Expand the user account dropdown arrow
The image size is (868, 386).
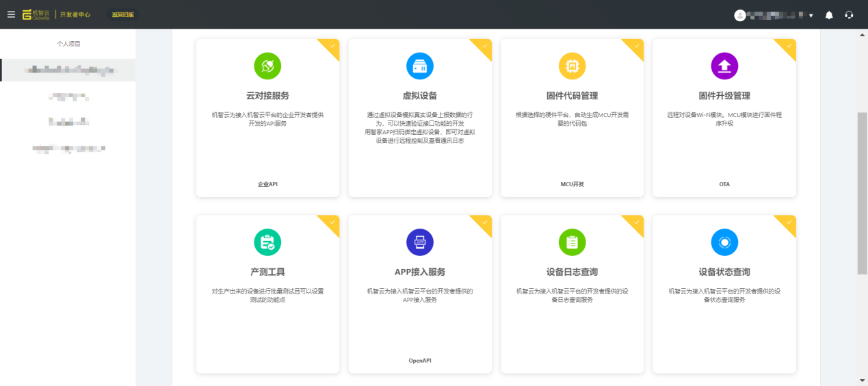point(811,15)
